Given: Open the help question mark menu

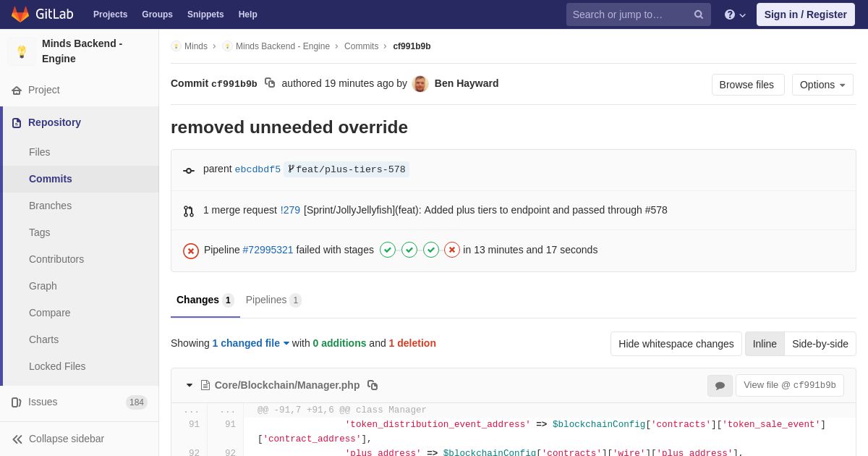Looking at the screenshot, I should pyautogui.click(x=735, y=14).
